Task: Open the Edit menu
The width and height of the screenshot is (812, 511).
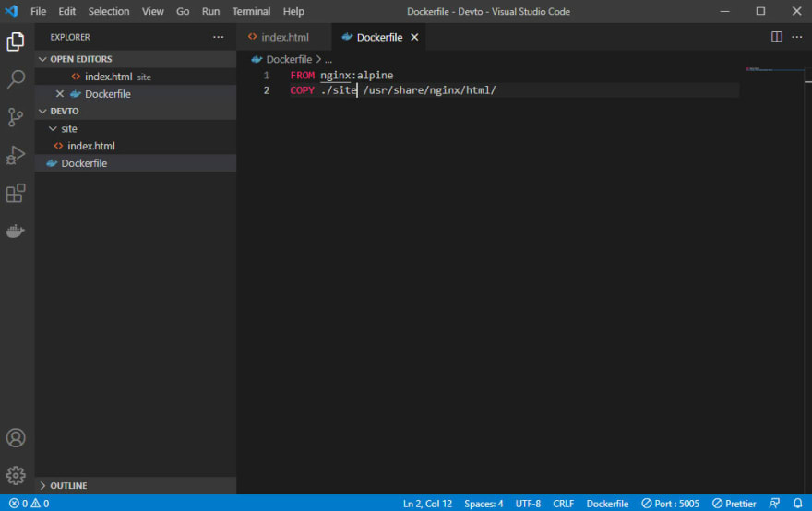Action: tap(66, 11)
